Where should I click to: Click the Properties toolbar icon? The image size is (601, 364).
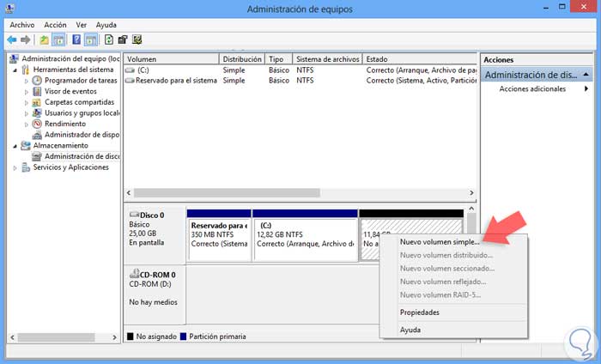[123, 39]
